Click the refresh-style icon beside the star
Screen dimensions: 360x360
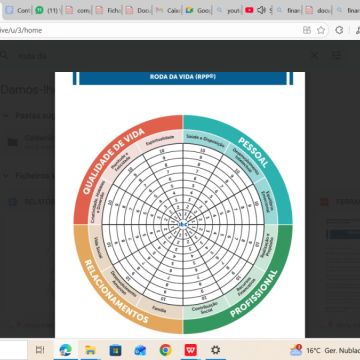339,30
